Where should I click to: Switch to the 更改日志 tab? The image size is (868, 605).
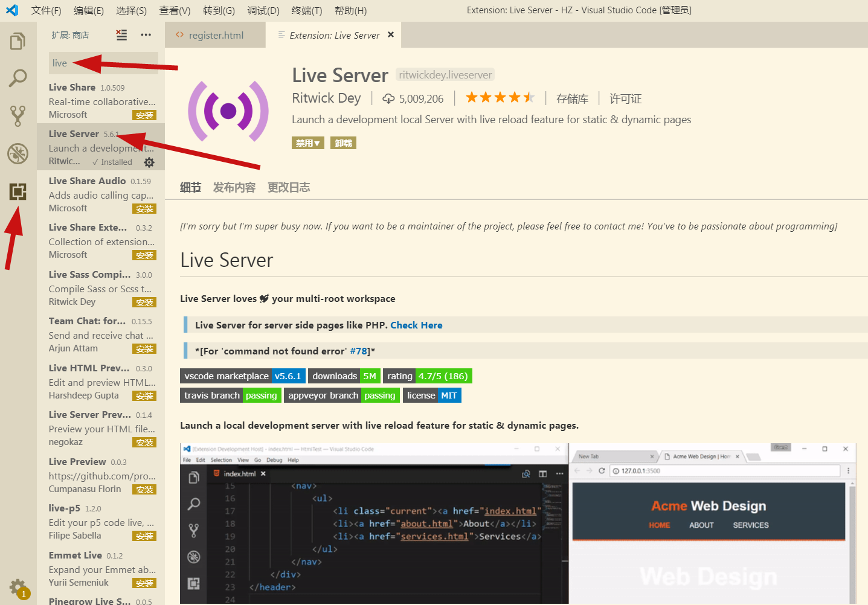tap(289, 187)
